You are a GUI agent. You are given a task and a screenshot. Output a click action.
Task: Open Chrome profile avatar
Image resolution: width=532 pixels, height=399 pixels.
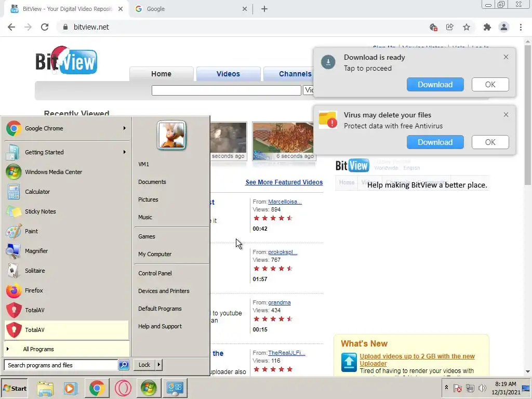point(504,27)
